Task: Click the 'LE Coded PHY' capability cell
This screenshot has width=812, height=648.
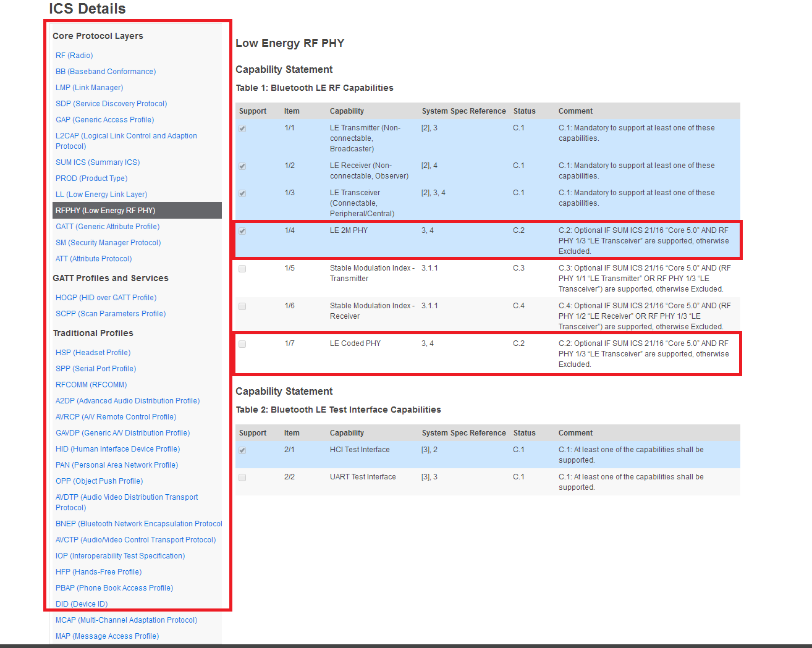Action: tap(355, 343)
